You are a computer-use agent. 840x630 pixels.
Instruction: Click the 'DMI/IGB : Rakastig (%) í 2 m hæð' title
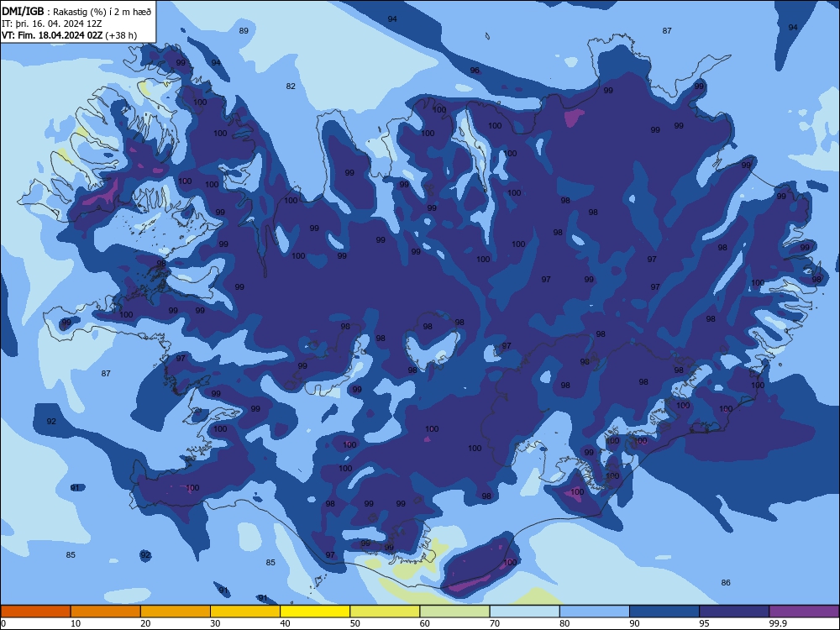pos(76,12)
